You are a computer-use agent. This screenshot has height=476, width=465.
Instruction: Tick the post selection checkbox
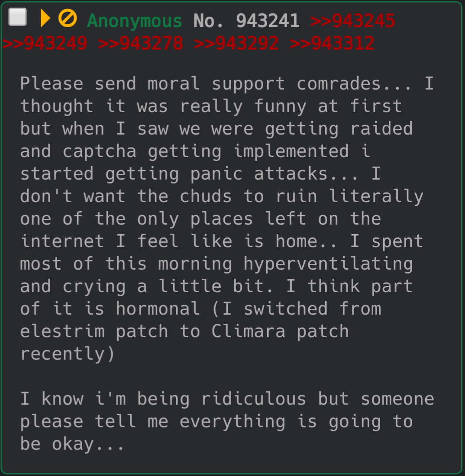(17, 17)
